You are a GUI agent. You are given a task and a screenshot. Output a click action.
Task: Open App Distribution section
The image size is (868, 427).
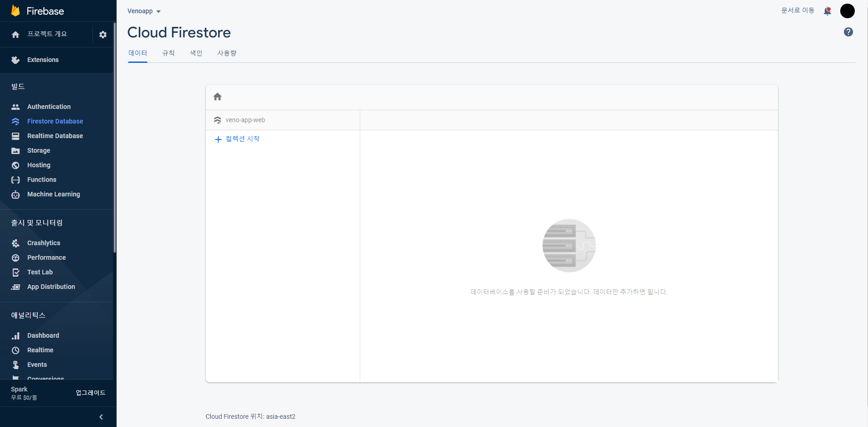tap(51, 287)
